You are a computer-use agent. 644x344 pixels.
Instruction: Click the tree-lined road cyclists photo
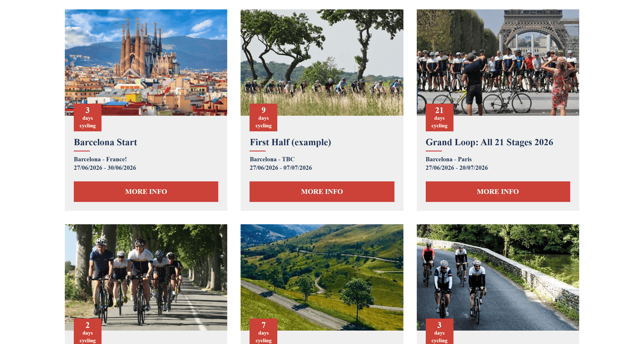point(146,274)
